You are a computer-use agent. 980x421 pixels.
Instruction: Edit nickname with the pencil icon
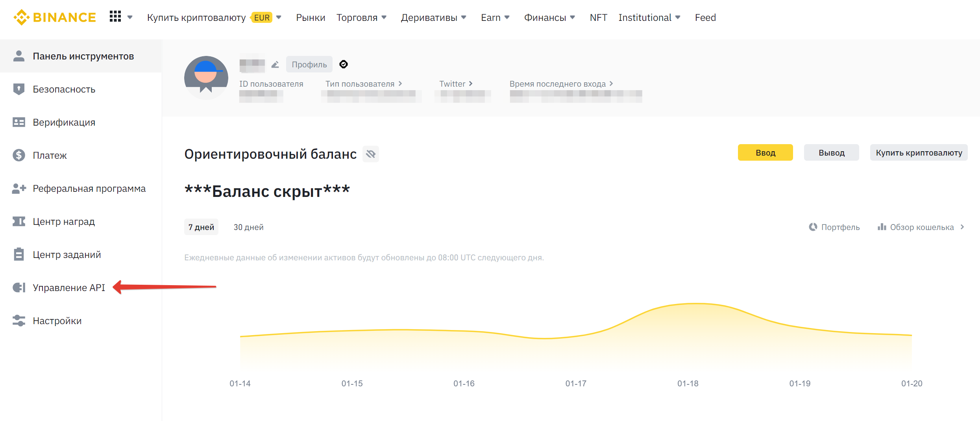[x=275, y=64]
